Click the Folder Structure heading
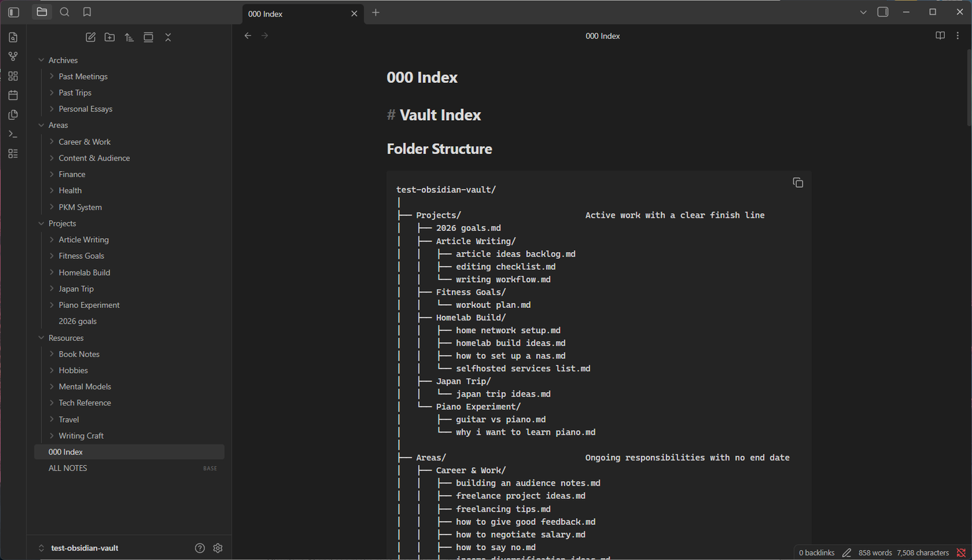This screenshot has height=560, width=972. (x=439, y=149)
